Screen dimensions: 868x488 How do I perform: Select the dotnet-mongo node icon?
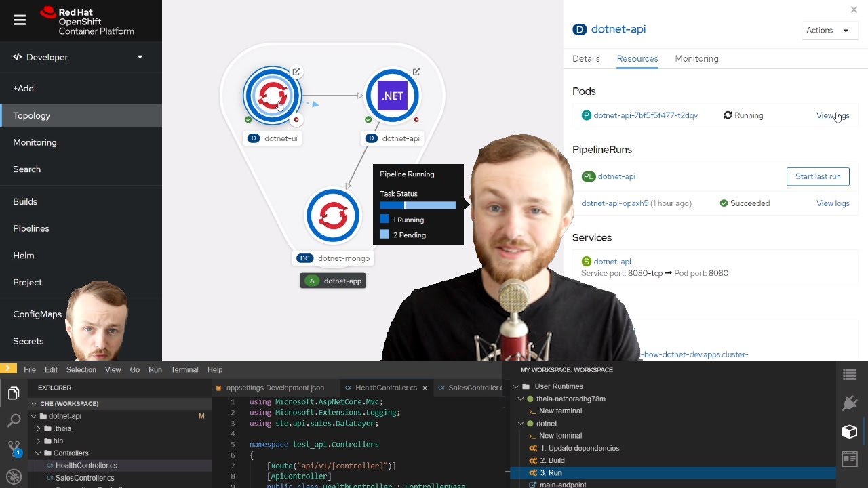click(x=332, y=216)
